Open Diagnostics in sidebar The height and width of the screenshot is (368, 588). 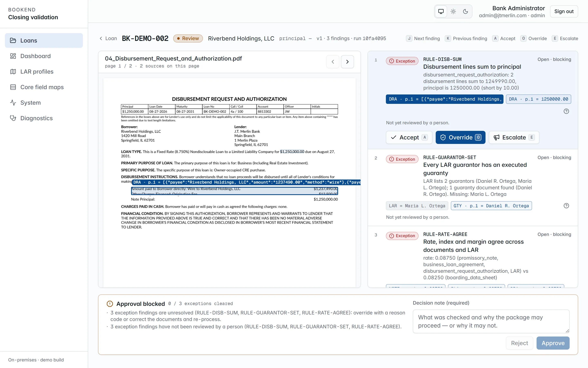tap(44, 118)
